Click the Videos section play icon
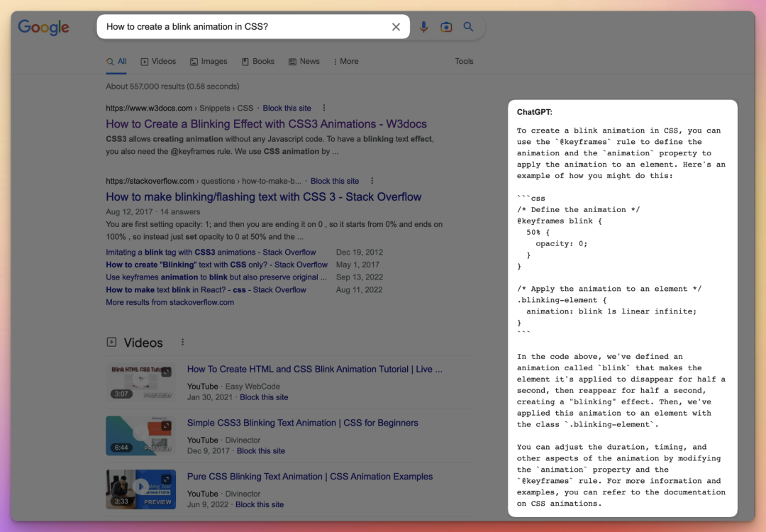Image resolution: width=766 pixels, height=532 pixels. [x=111, y=342]
